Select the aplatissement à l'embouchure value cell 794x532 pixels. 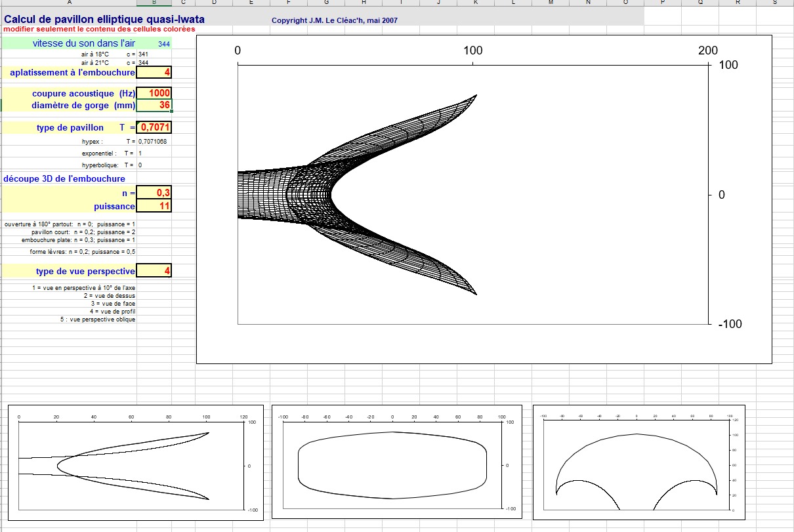(154, 72)
